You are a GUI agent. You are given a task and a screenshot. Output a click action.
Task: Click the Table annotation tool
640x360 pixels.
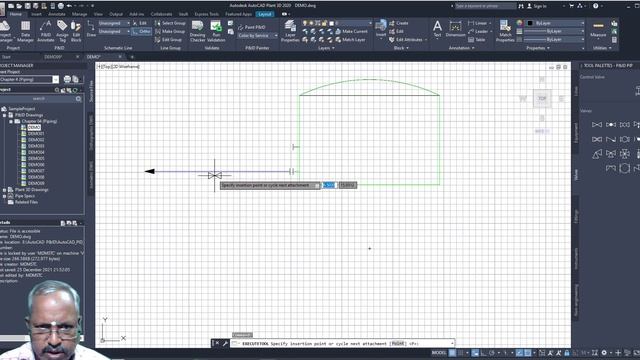pyautogui.click(x=477, y=40)
